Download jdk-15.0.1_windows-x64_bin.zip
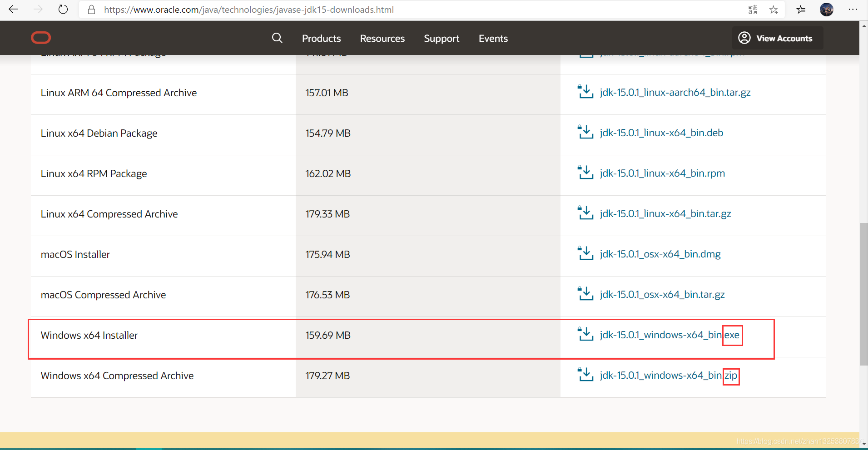This screenshot has height=450, width=868. pos(669,376)
